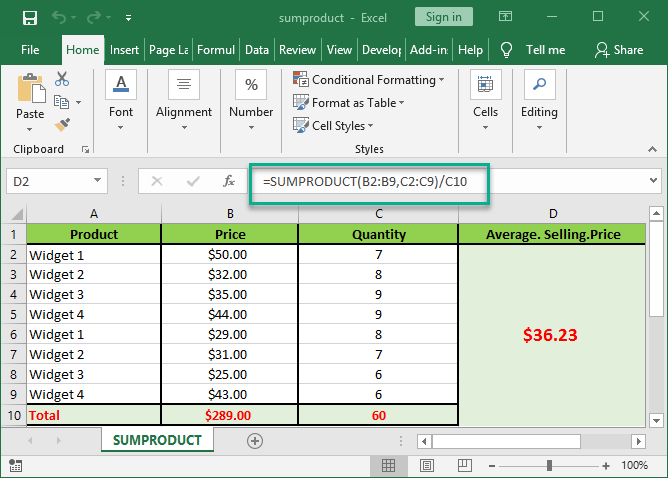Open the Name Box dropdown arrow
The image size is (668, 478).
(98, 181)
